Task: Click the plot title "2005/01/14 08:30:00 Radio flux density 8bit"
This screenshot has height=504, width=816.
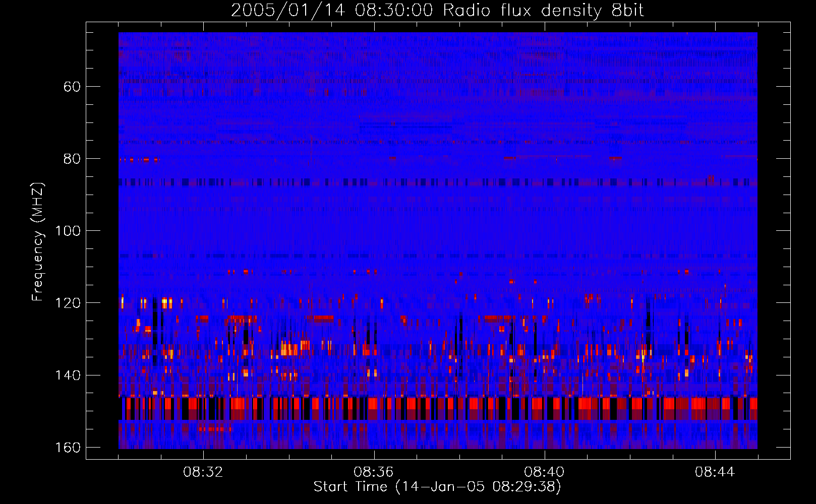Action: (437, 10)
